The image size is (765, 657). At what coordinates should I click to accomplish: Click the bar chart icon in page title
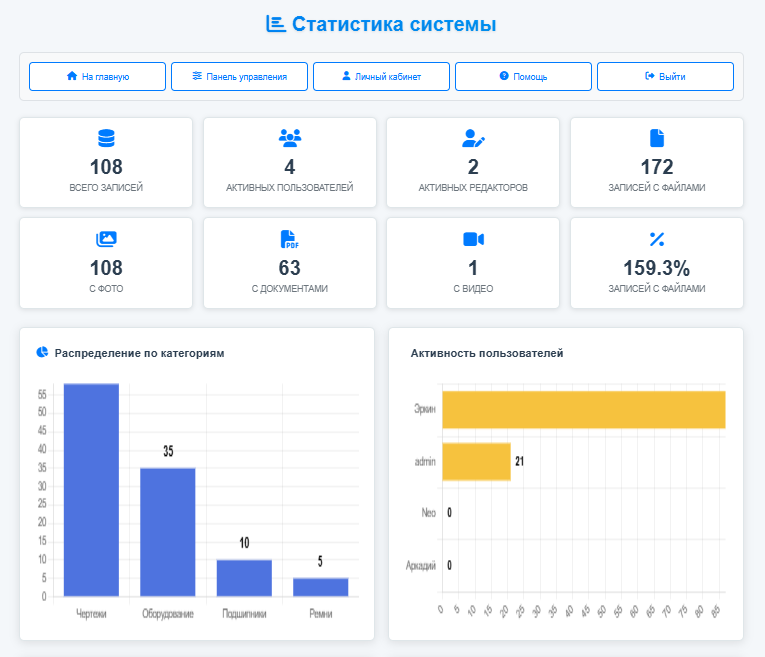click(276, 24)
